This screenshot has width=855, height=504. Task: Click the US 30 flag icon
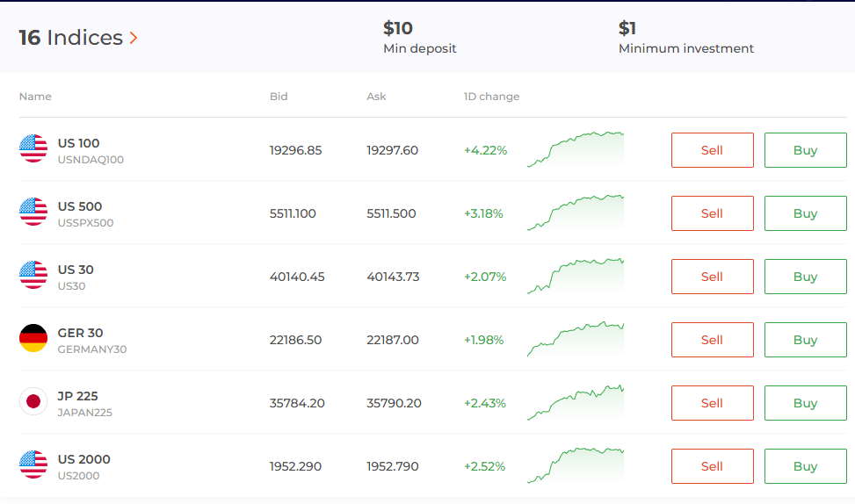33,276
